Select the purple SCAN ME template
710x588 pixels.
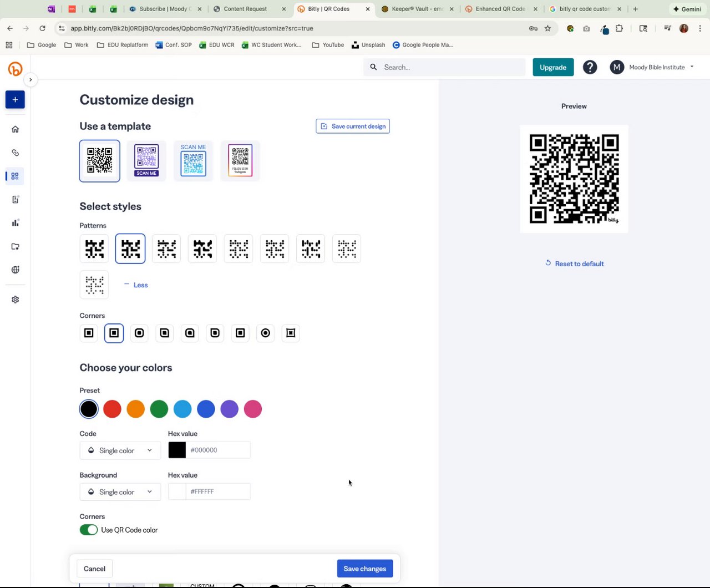click(146, 161)
